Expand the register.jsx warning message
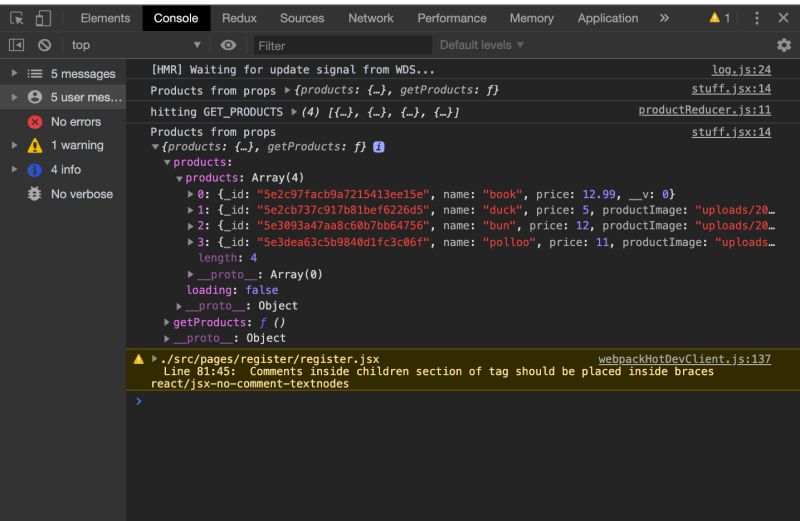 (x=154, y=359)
